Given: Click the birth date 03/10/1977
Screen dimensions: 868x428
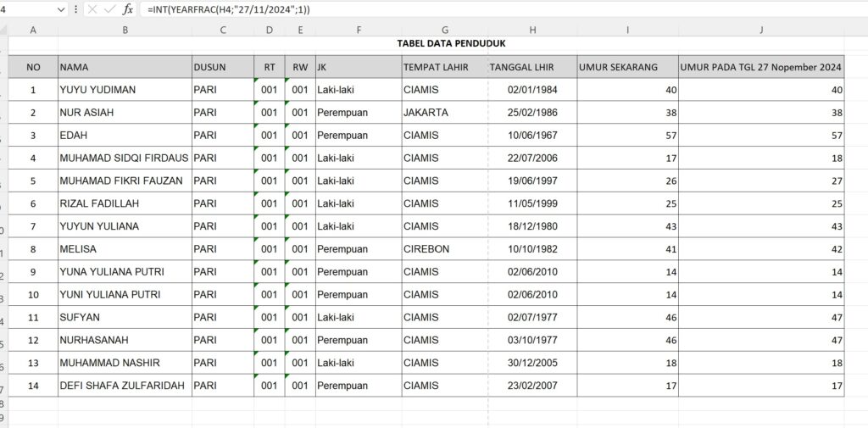Looking at the screenshot, I should pos(532,340).
